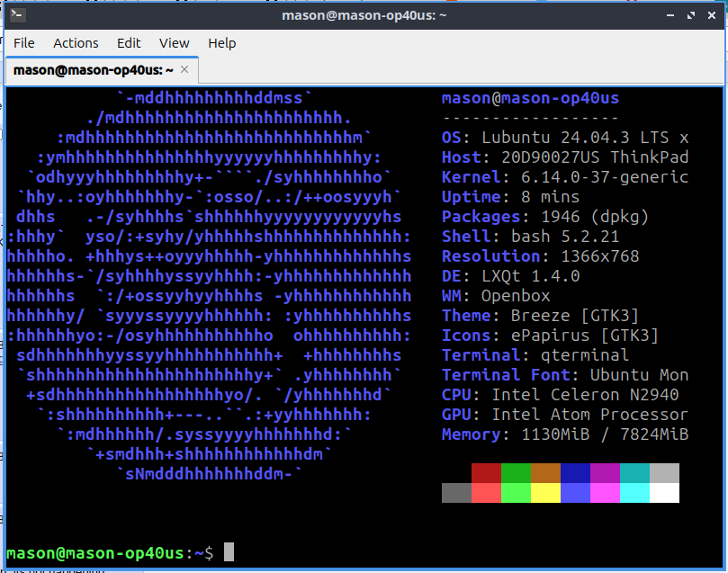Click the 'Host: 20D90027US ThinkPad' line
The height and width of the screenshot is (573, 728).
[x=565, y=157]
